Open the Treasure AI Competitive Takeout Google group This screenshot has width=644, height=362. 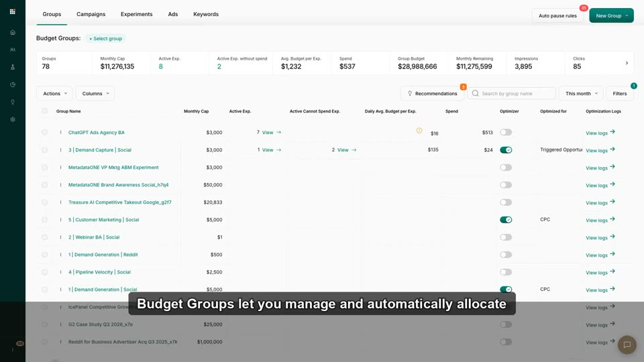click(x=120, y=202)
